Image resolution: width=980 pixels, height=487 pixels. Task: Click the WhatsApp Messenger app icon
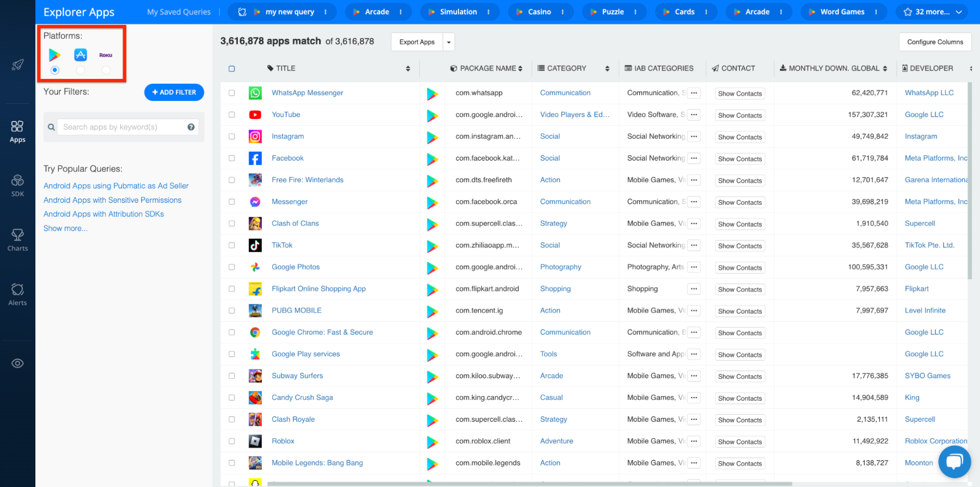point(255,93)
